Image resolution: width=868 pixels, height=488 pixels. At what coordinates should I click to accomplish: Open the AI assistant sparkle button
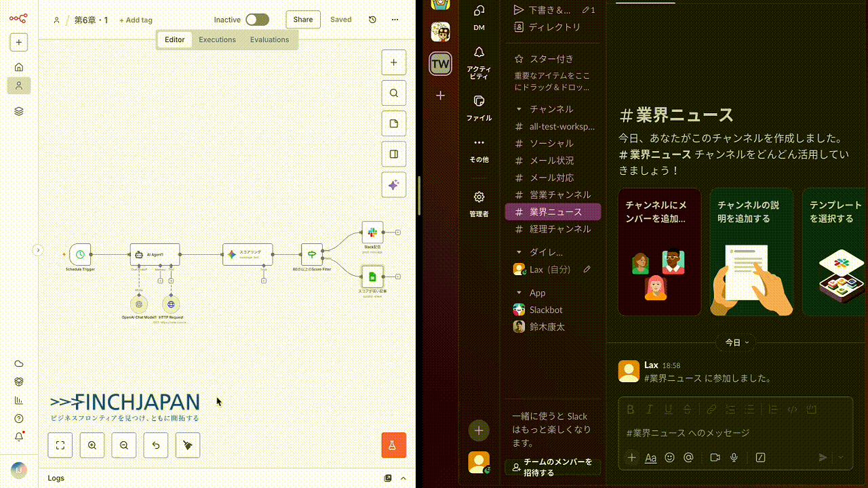tap(394, 185)
